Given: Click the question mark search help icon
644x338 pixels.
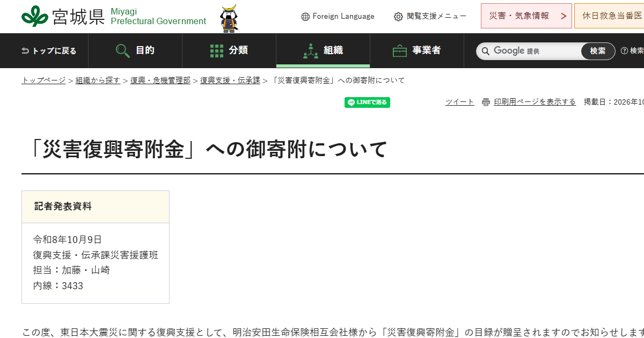Looking at the screenshot, I should tap(624, 51).
